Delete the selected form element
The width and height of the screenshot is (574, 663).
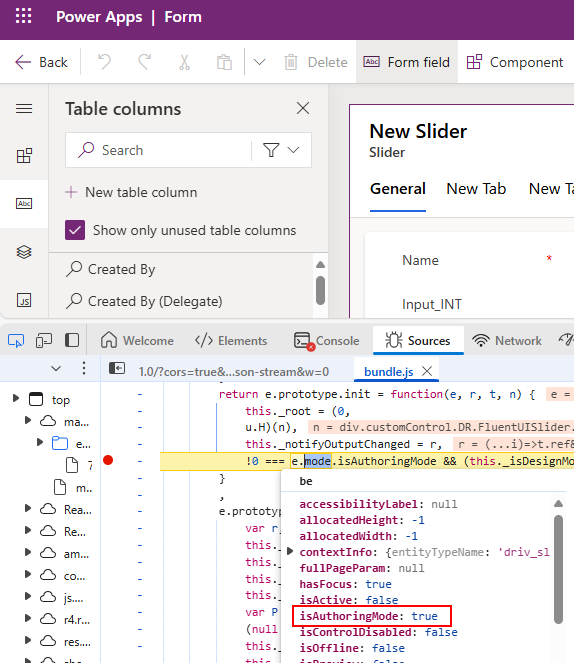click(x=316, y=62)
